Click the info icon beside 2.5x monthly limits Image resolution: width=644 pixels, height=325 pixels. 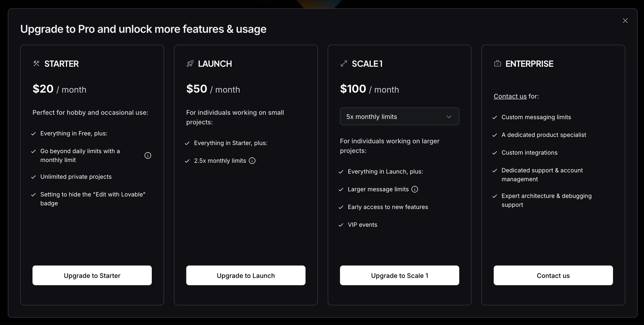[252, 160]
